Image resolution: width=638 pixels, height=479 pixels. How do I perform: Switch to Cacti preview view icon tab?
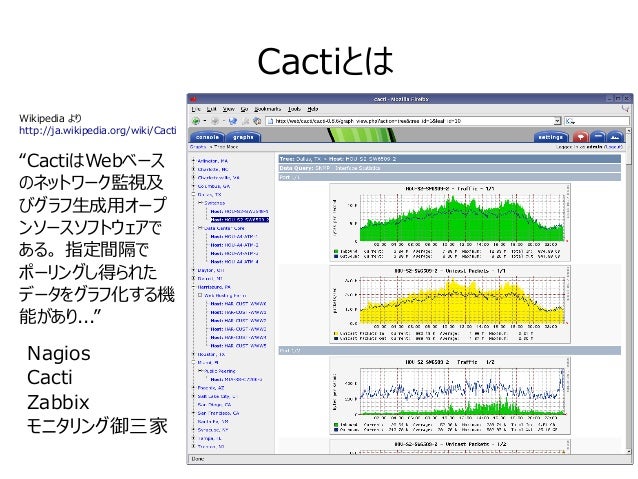pos(615,137)
